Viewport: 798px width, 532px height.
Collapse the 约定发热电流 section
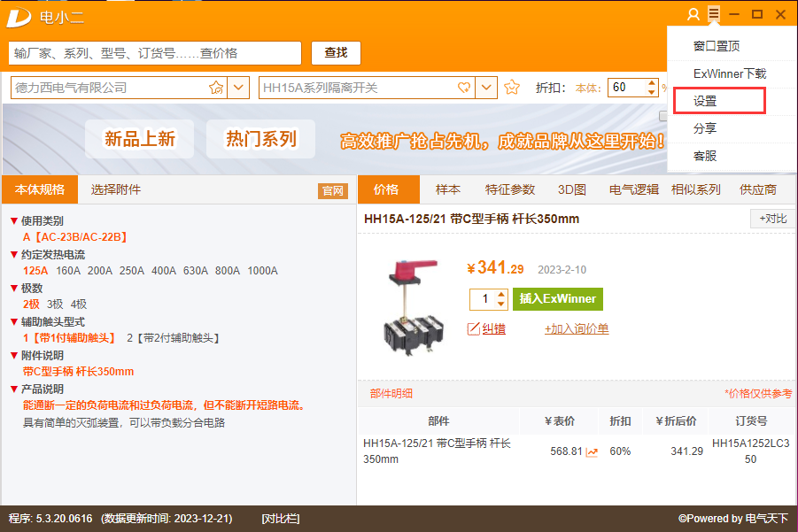pos(14,254)
